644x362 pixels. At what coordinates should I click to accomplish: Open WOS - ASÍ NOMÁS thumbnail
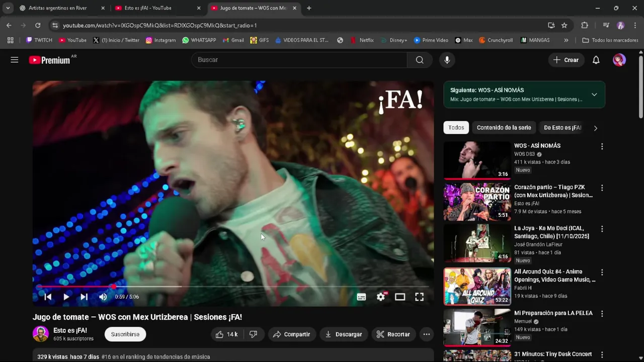477,160
